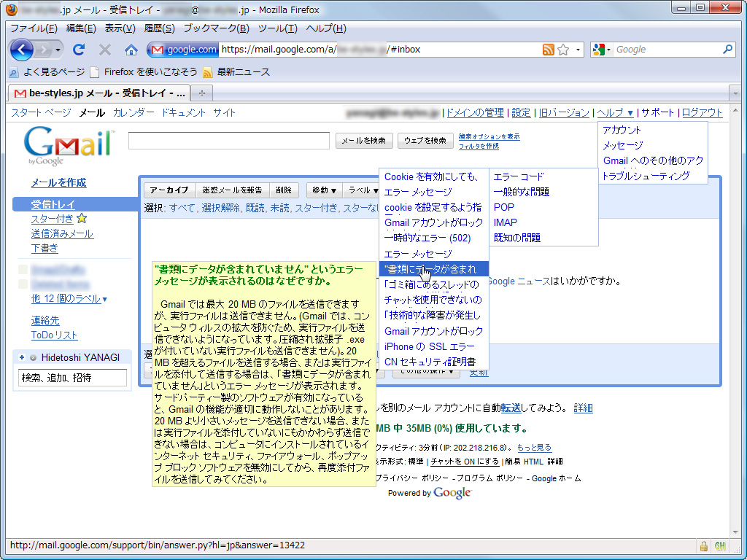
Task: Open the ラベル dropdown
Action: tap(363, 190)
